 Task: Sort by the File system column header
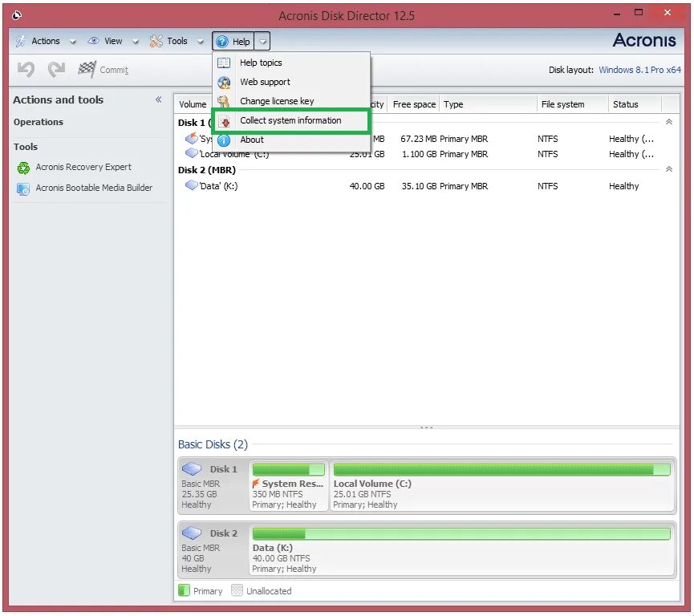click(x=572, y=104)
